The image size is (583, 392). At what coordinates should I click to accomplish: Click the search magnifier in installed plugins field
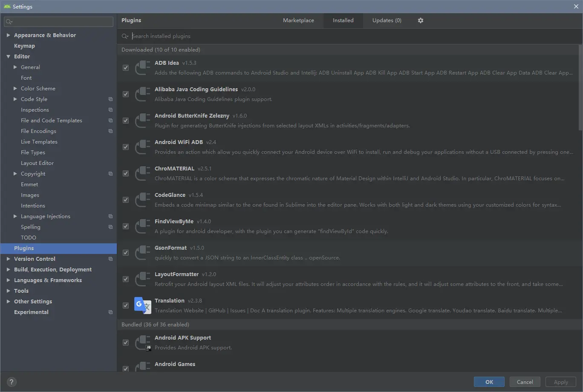[x=125, y=36]
